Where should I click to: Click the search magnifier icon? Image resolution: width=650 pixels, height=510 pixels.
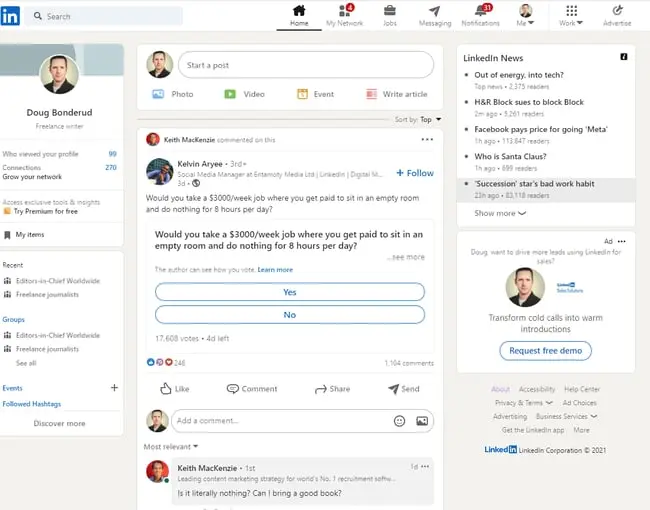(x=38, y=16)
